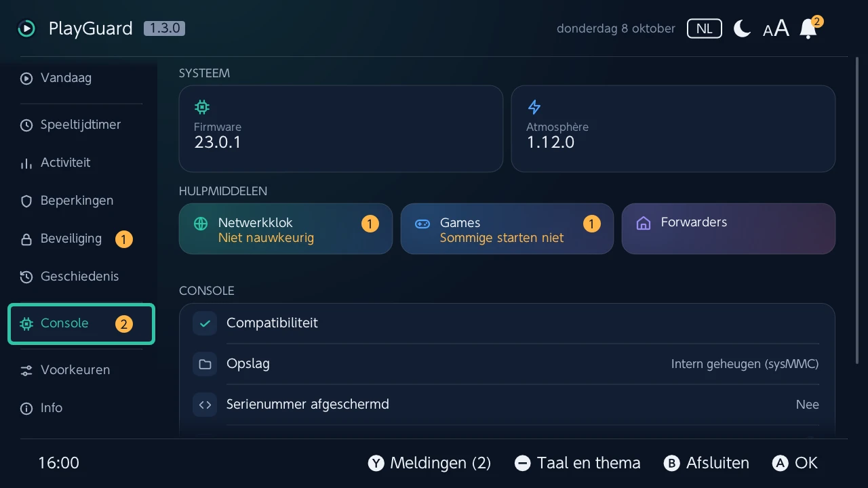
Task: Select Serienummer afgeschermd row
Action: [x=507, y=405]
